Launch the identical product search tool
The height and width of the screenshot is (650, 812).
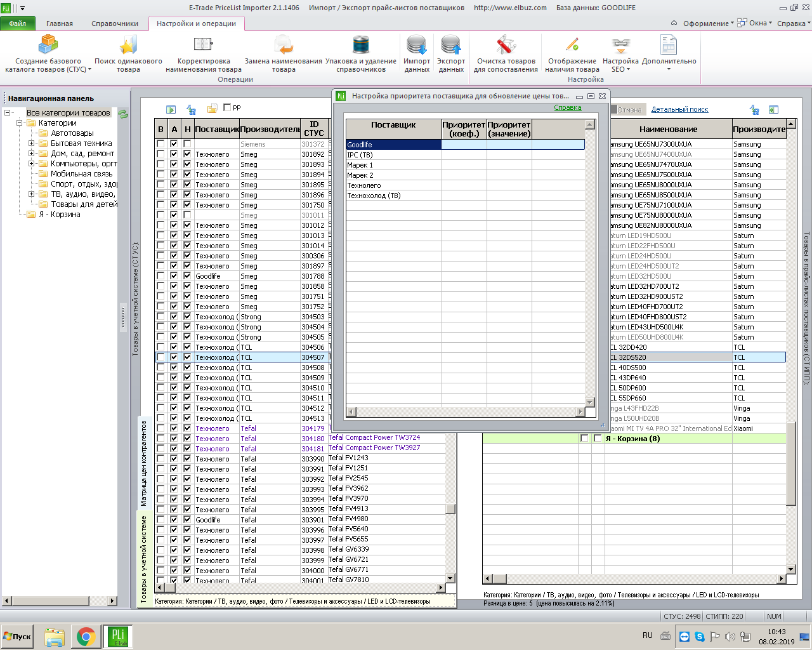point(128,54)
